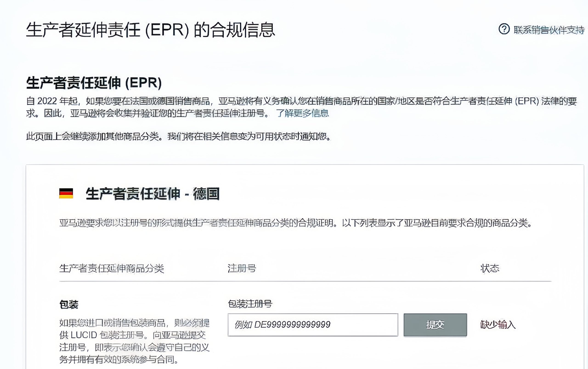Click the page title 生产者延伸责任 (EPR) 的合规信息
The height and width of the screenshot is (369, 588).
(150, 30)
